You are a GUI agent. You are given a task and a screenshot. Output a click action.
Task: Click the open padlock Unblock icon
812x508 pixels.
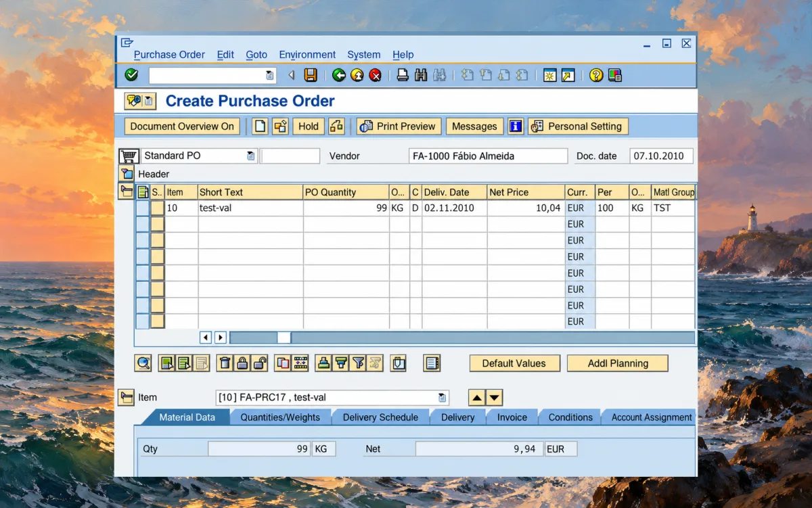pyautogui.click(x=260, y=363)
